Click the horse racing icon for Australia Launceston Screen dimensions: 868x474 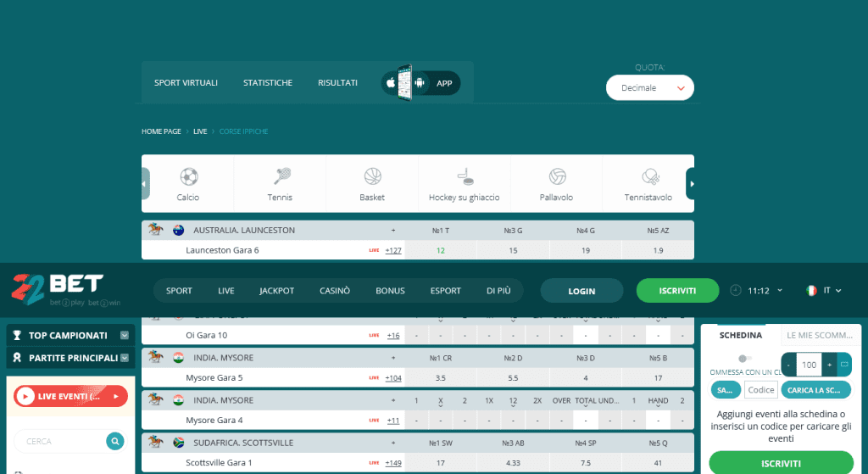pyautogui.click(x=156, y=229)
